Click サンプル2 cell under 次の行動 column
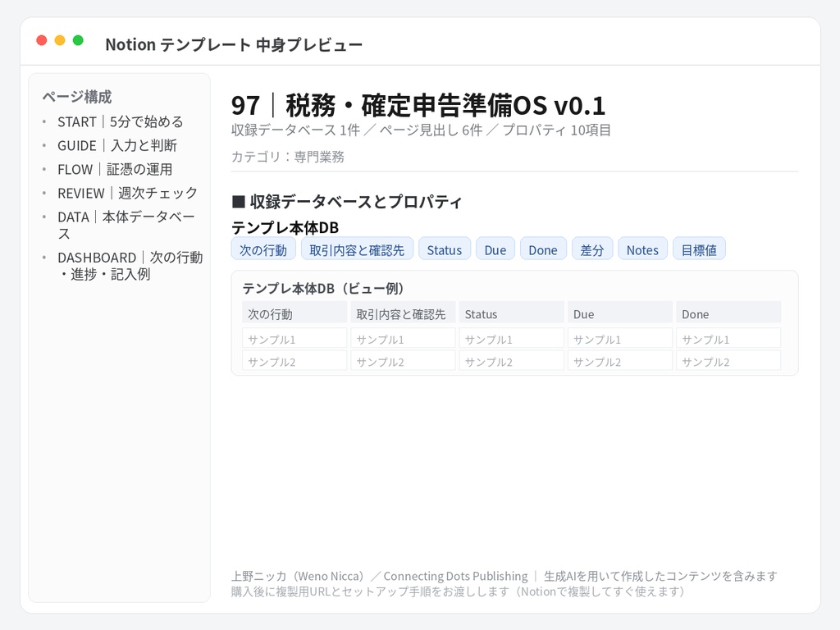 coord(294,361)
